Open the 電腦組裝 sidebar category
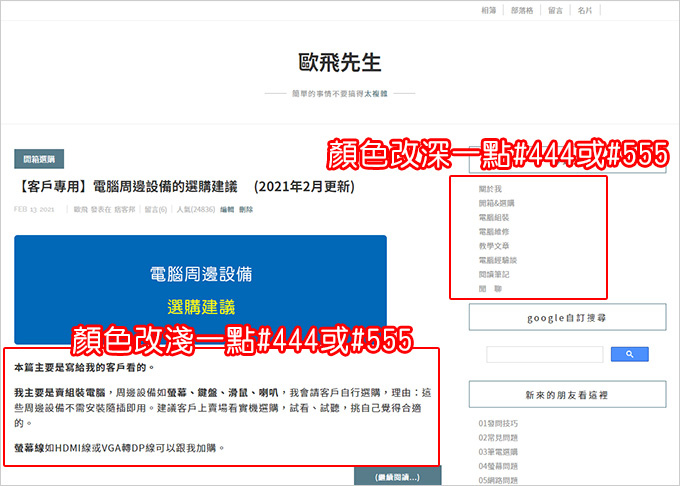This screenshot has height=486, width=680. coord(494,217)
